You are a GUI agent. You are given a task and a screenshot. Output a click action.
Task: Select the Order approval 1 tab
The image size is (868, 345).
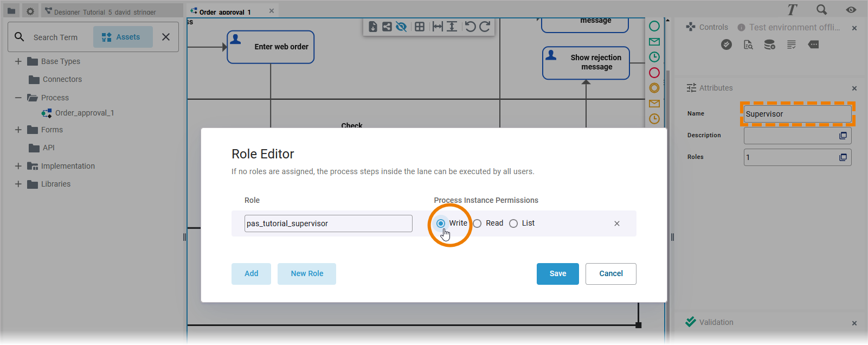point(224,11)
